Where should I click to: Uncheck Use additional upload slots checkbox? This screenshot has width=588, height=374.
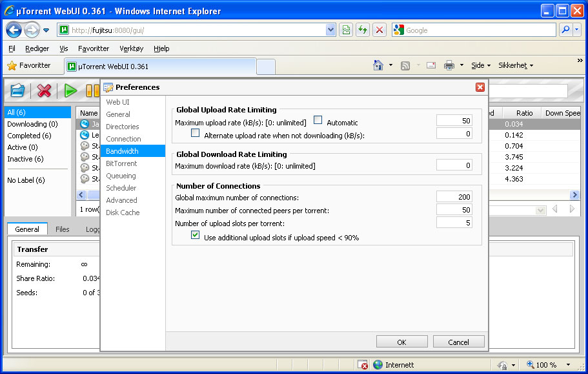point(195,235)
